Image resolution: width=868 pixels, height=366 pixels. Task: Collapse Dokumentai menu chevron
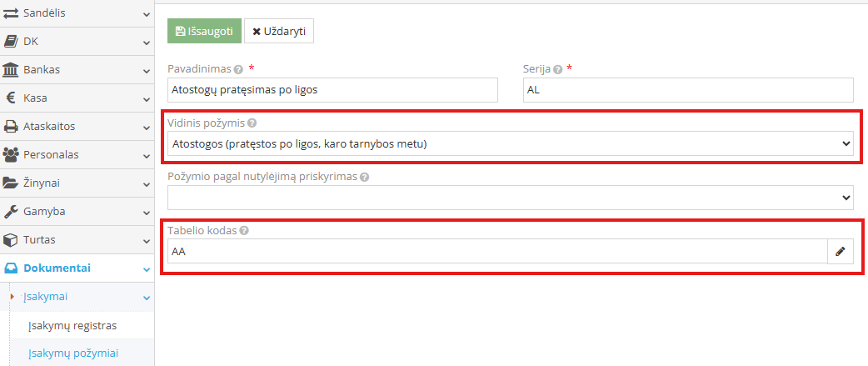146,269
